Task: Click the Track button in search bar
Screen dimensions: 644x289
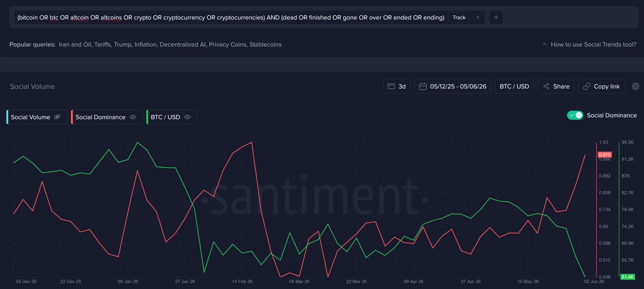Action: point(459,17)
